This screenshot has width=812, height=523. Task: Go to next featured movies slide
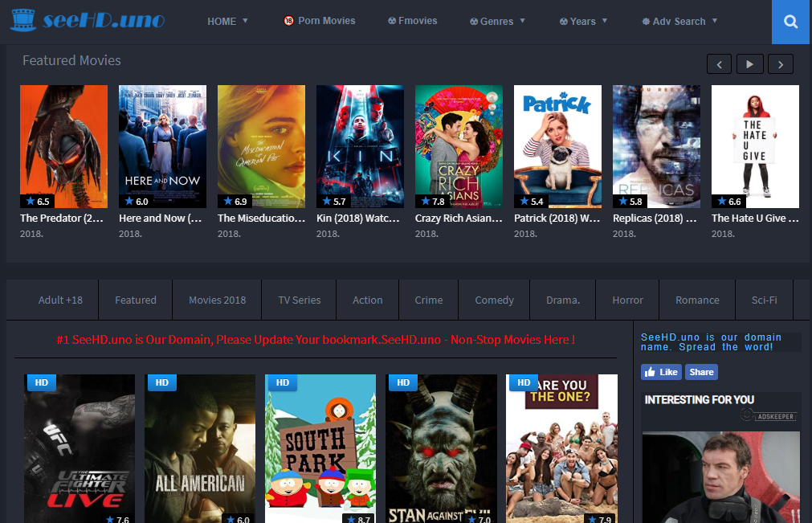[781, 64]
